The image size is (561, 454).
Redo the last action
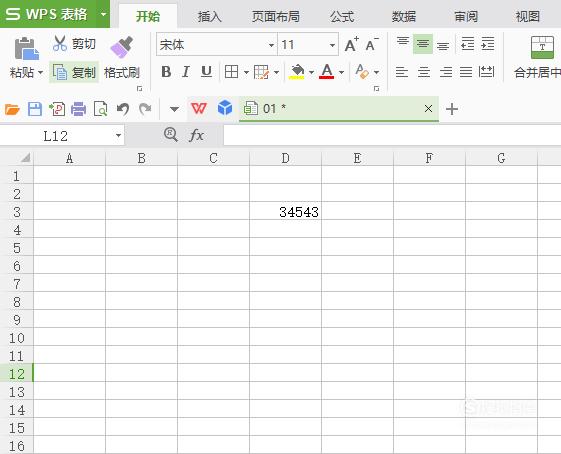pos(145,109)
